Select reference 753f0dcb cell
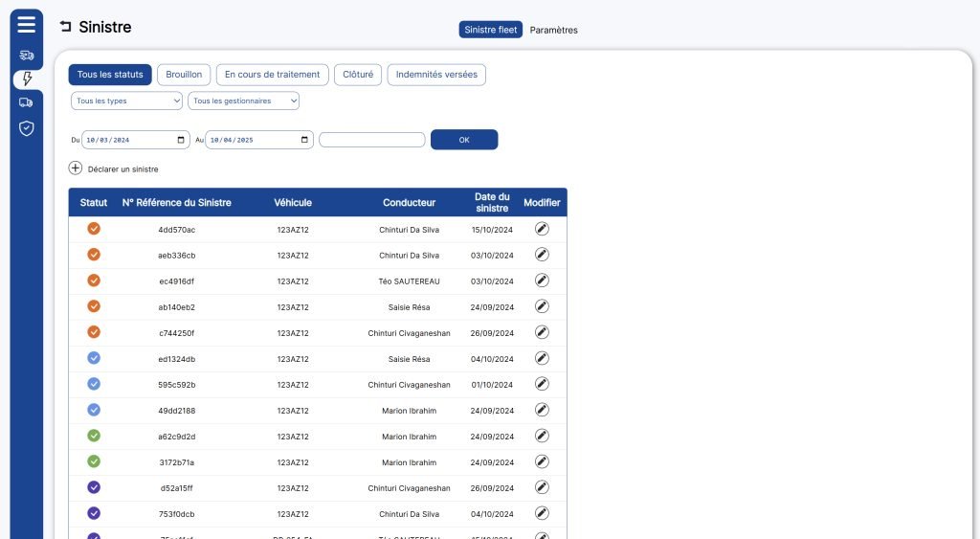The width and height of the screenshot is (980, 539). click(177, 515)
